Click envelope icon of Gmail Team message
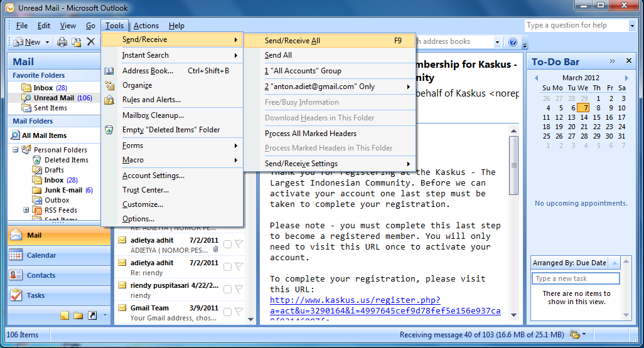Viewport: 644px width, 348px height. [x=122, y=307]
